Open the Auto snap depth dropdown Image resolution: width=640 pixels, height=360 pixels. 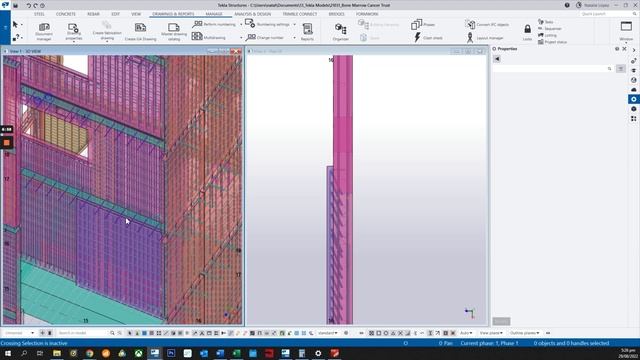point(466,333)
